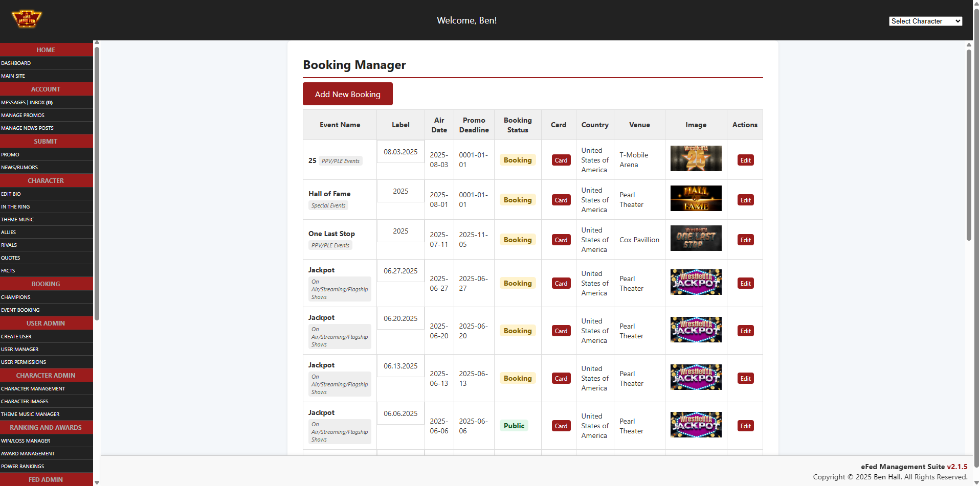Go to Messages Inbox in sidebar
Viewport: 980px width, 486px height.
click(27, 103)
